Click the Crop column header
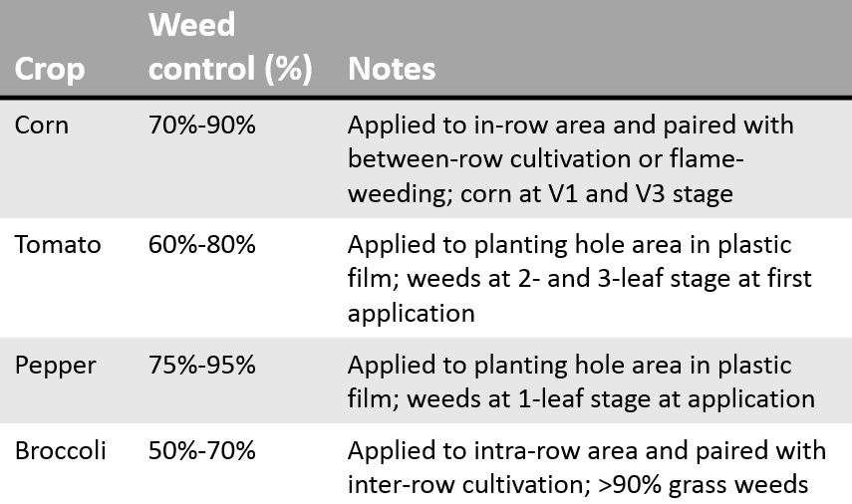Image resolution: width=852 pixels, height=504 pixels. coord(50,69)
